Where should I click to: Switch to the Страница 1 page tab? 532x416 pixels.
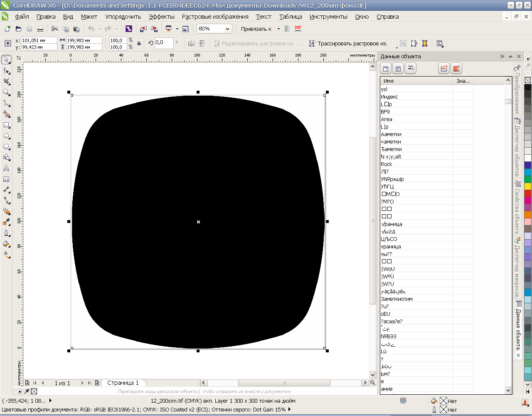pos(123,383)
